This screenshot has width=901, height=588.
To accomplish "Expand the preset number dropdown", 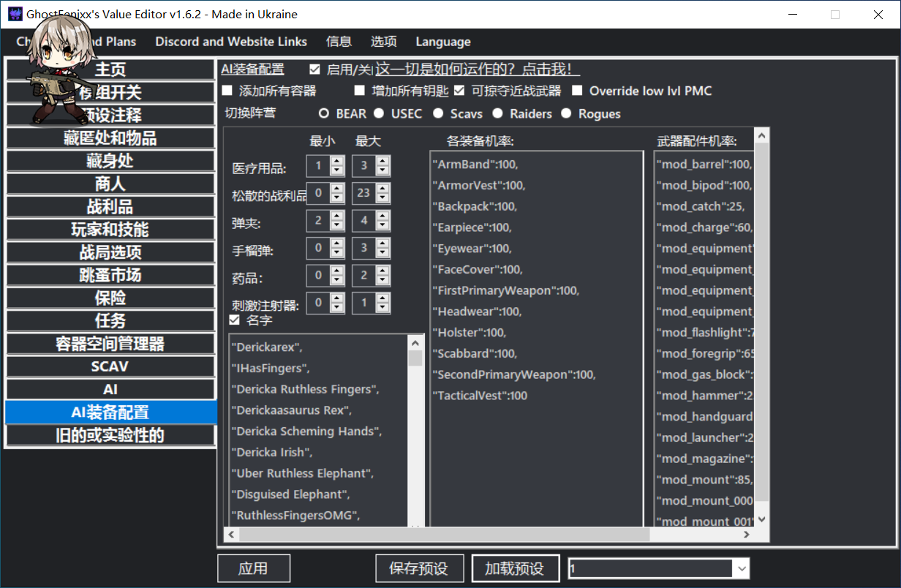I will pyautogui.click(x=741, y=568).
